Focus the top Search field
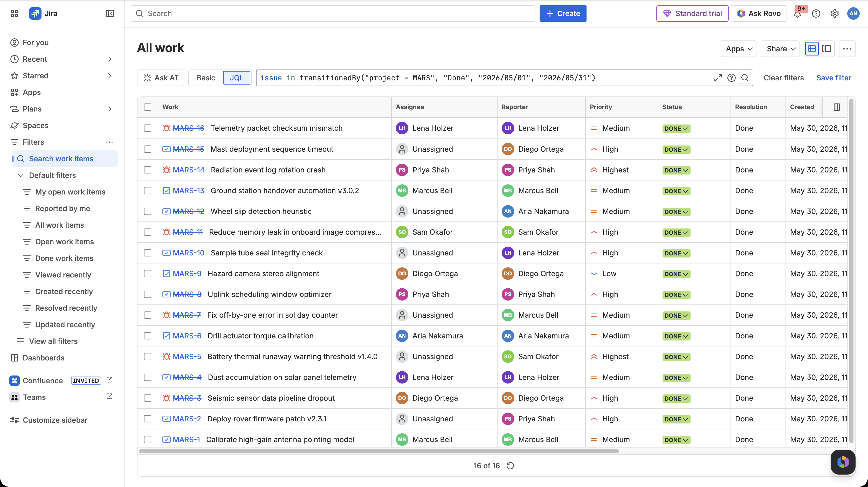The width and height of the screenshot is (868, 487). click(333, 13)
